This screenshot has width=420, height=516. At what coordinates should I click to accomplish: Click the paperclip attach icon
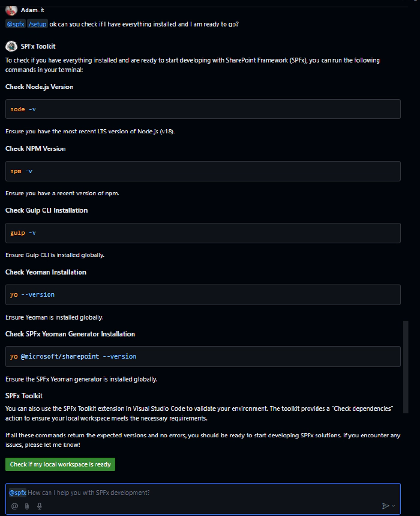click(x=27, y=506)
